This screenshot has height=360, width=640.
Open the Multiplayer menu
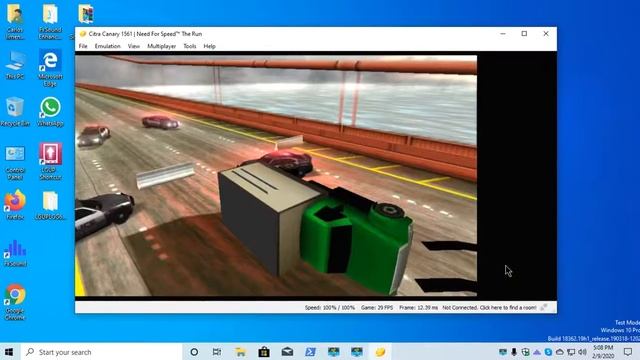[x=161, y=46]
